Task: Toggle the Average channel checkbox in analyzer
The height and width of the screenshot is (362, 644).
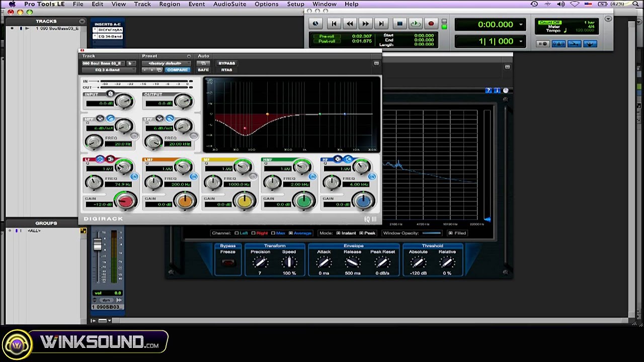Action: [x=290, y=233]
